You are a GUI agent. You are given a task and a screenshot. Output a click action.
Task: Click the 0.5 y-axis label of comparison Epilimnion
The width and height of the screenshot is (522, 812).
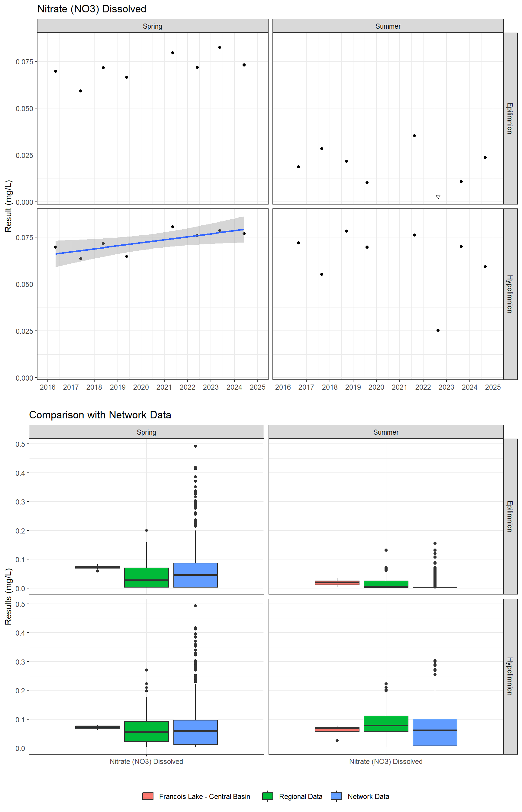click(20, 444)
